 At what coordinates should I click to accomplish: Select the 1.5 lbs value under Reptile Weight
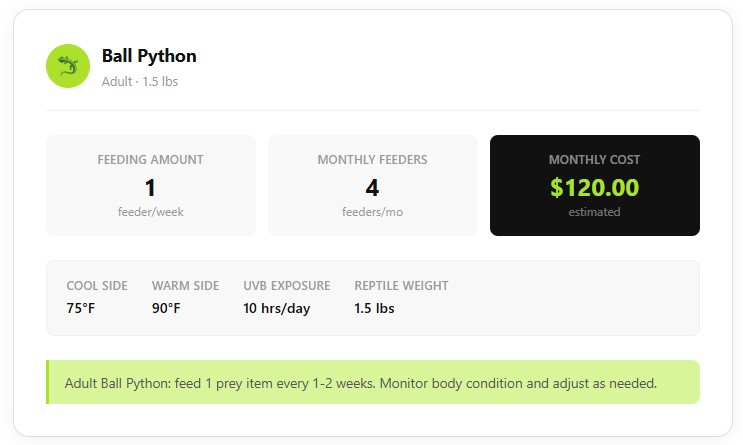coord(374,308)
